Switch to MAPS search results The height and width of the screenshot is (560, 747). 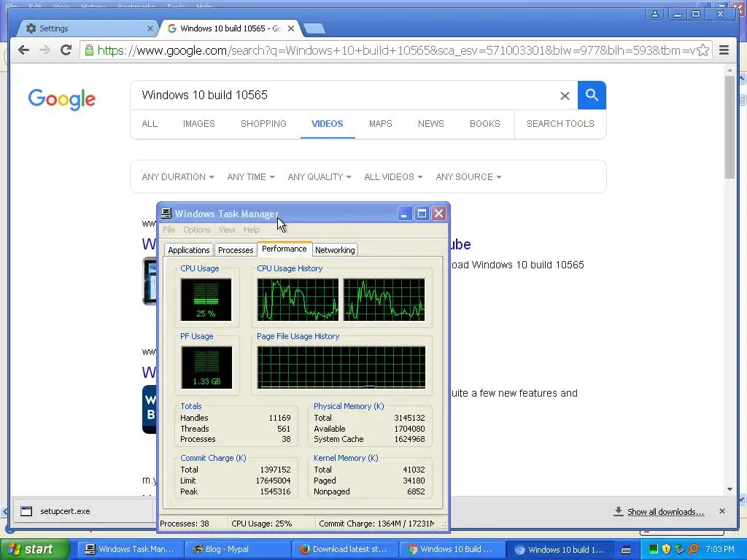click(381, 124)
